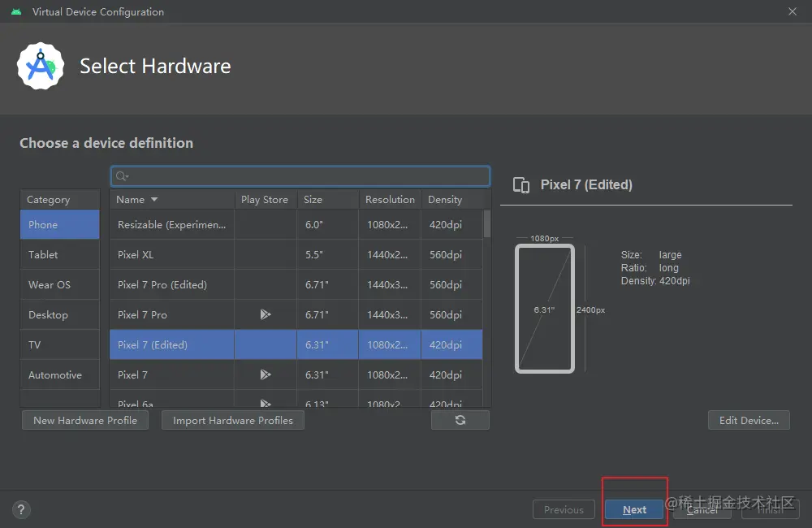Click the New Hardware Profile button
Viewport: 812px width, 528px height.
[x=85, y=420]
